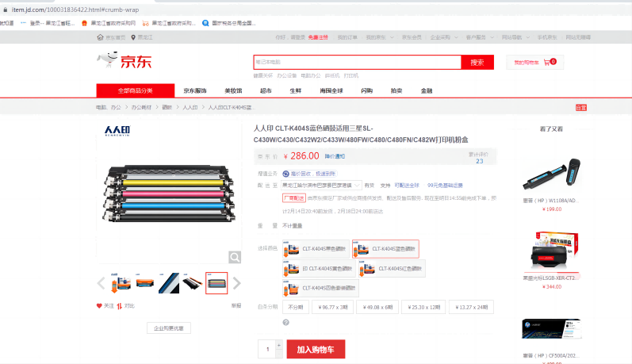
Task: Expand 网站导航 dropdown in top bar
Action: coord(515,37)
